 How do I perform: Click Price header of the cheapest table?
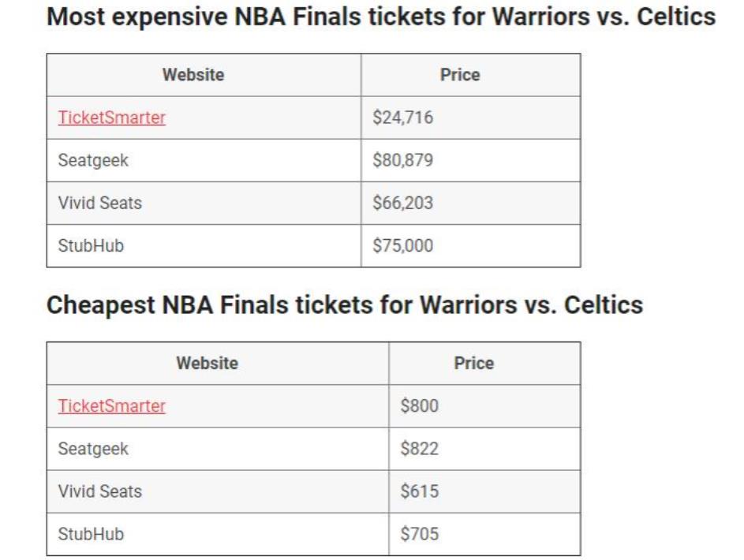point(473,364)
